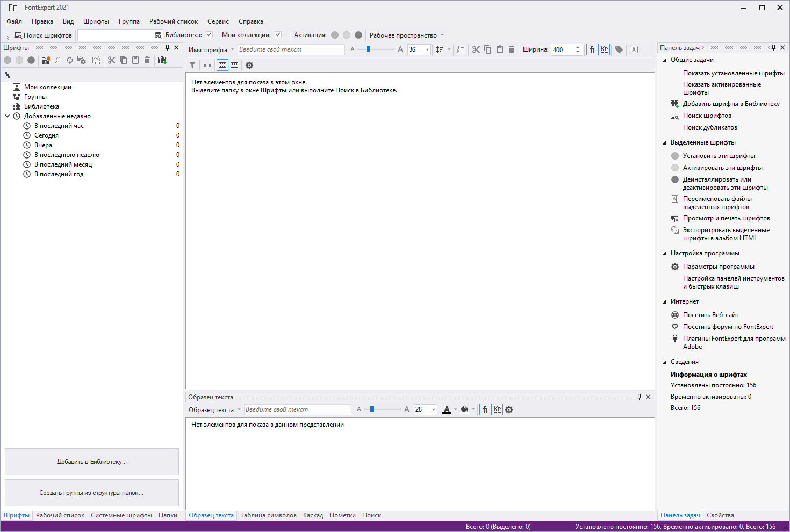Viewport: 790px width, 532px height.
Task: Click the copy icon in font preview toolbar
Action: [488, 49]
